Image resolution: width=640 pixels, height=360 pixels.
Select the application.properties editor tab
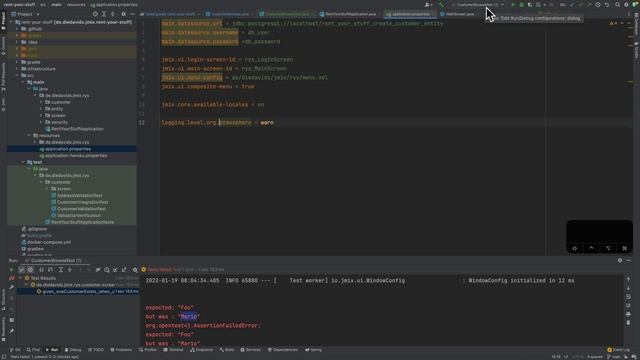coord(410,14)
